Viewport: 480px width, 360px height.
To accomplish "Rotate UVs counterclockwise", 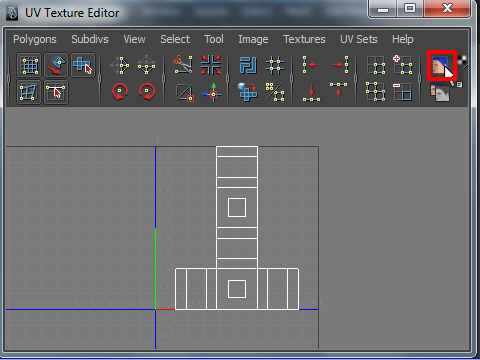I will pos(120,92).
